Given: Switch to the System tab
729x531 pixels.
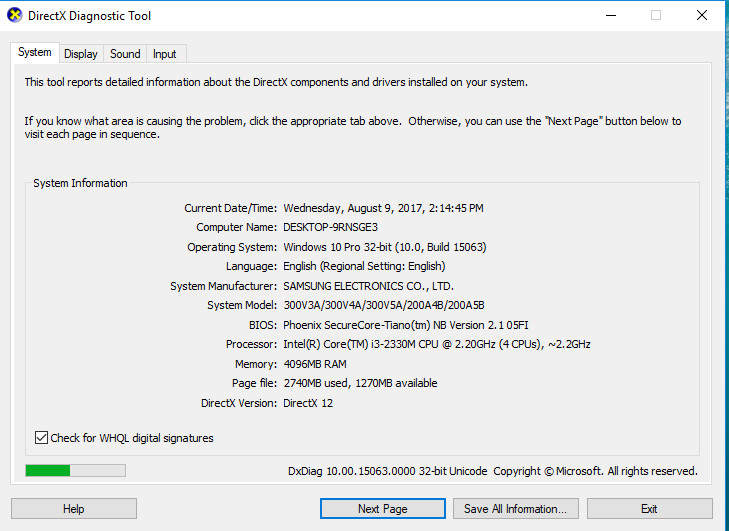Looking at the screenshot, I should pyautogui.click(x=34, y=52).
